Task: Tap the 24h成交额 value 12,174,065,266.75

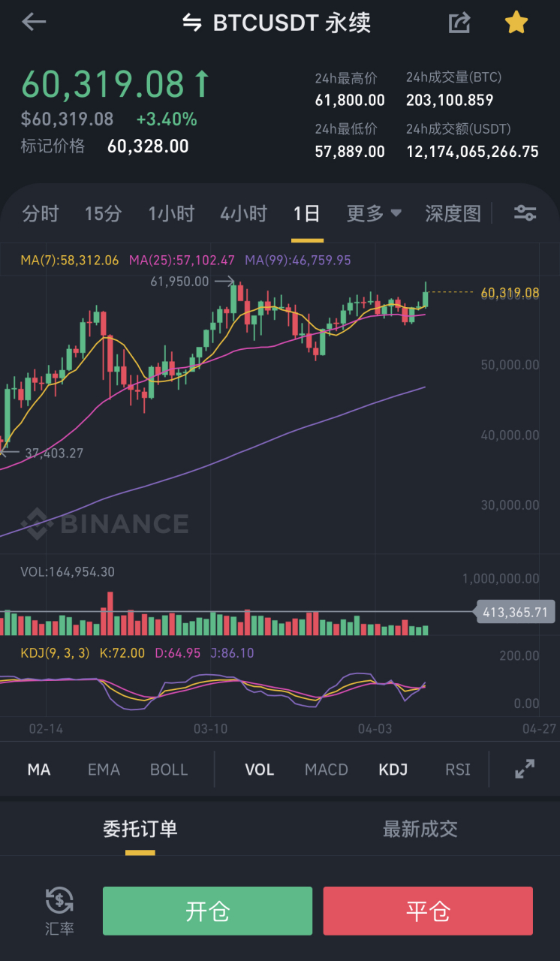Action: coord(472,152)
